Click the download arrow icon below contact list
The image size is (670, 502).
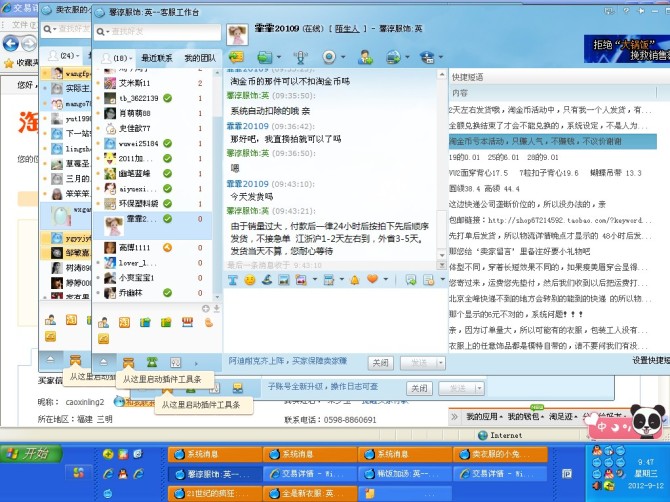coord(217,308)
